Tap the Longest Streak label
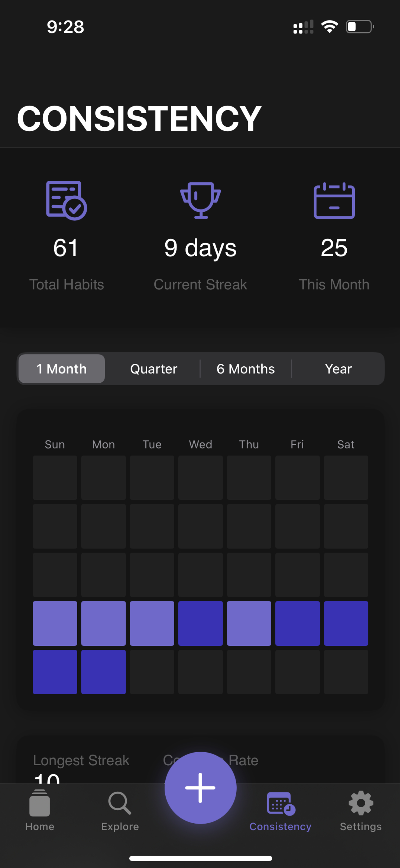 point(81,760)
